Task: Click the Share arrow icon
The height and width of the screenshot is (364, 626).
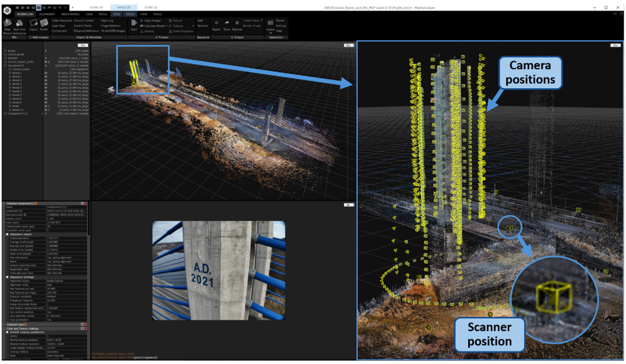Action: pos(227,23)
